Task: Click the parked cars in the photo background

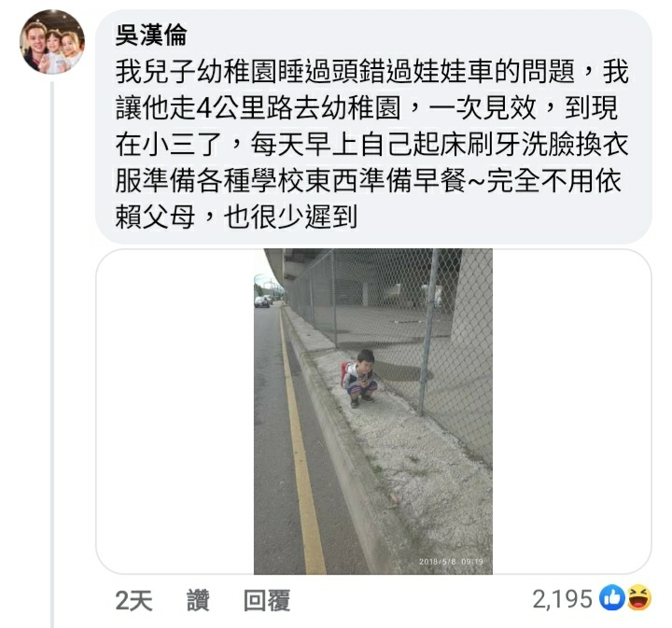Action: tap(262, 300)
